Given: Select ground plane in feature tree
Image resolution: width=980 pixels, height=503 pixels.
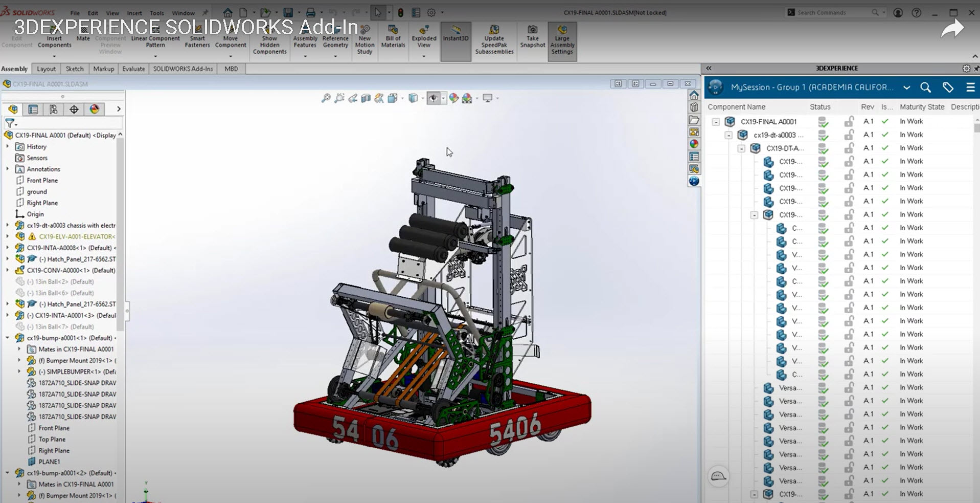Looking at the screenshot, I should 37,191.
